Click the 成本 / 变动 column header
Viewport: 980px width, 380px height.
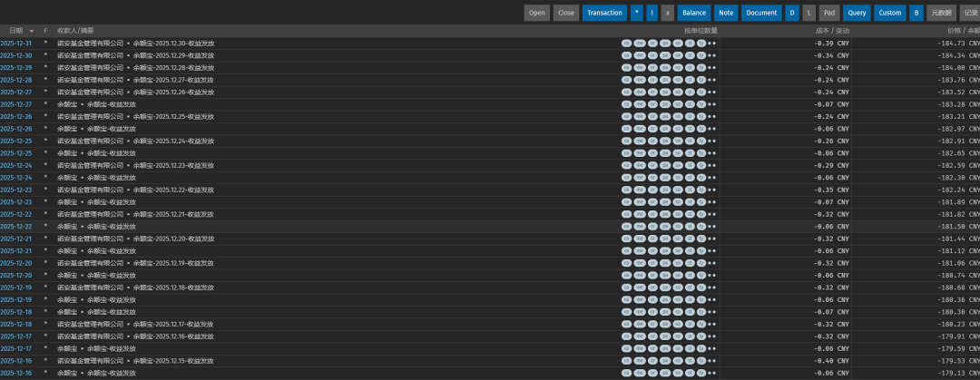click(x=832, y=31)
